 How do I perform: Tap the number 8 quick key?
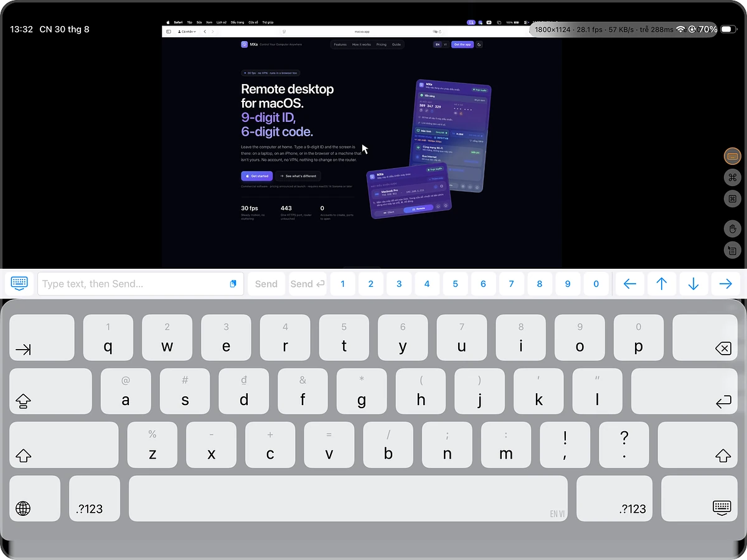click(x=539, y=284)
